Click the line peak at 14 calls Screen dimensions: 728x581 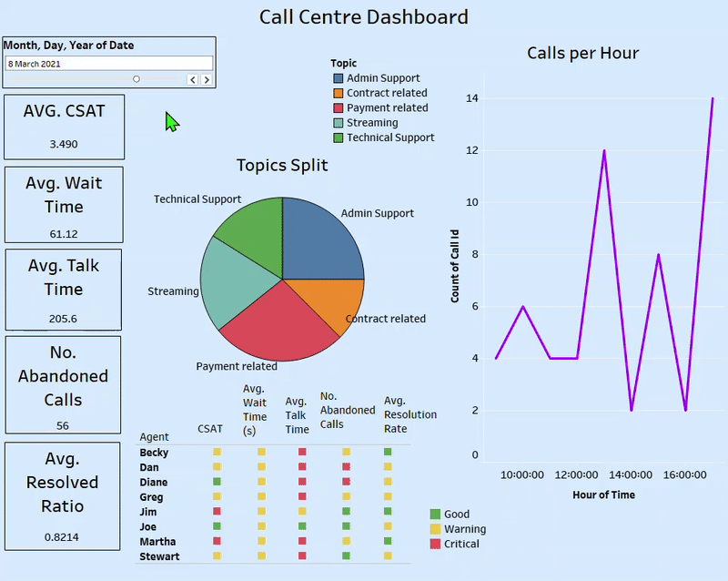point(713,98)
